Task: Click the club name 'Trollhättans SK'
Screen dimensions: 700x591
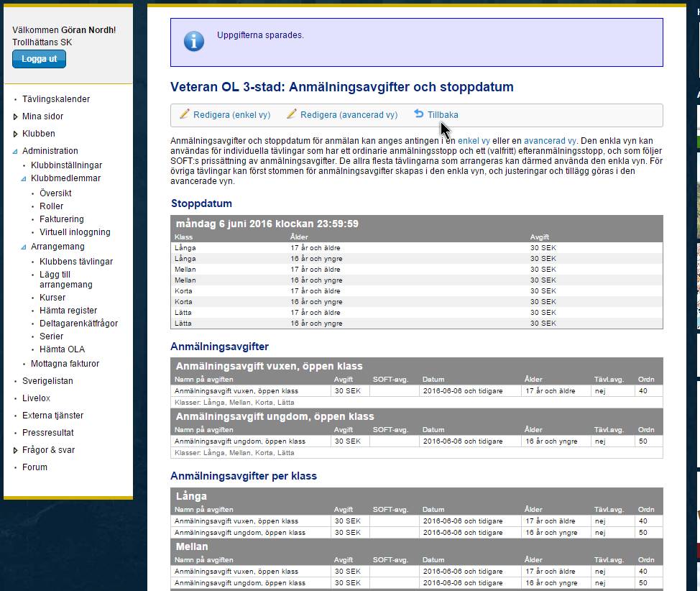Action: pyautogui.click(x=42, y=42)
